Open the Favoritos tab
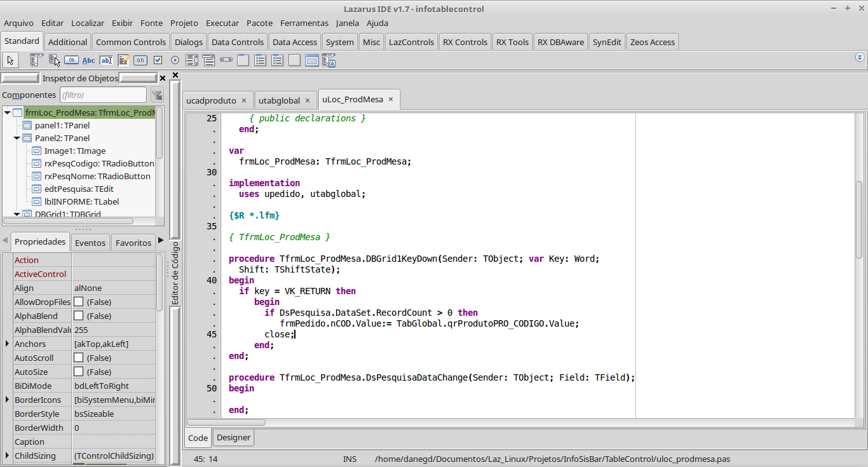Screen dimensions: 868x467 pyautogui.click(x=133, y=243)
